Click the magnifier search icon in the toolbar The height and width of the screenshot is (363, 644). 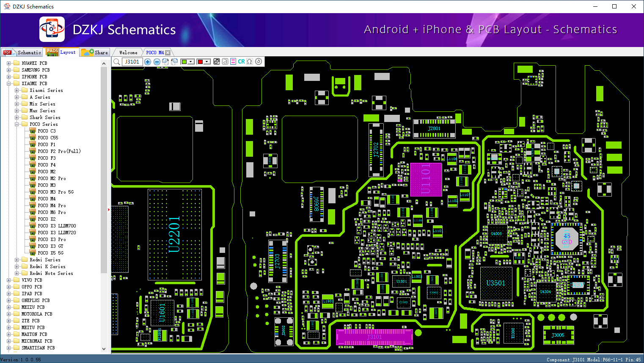(117, 62)
